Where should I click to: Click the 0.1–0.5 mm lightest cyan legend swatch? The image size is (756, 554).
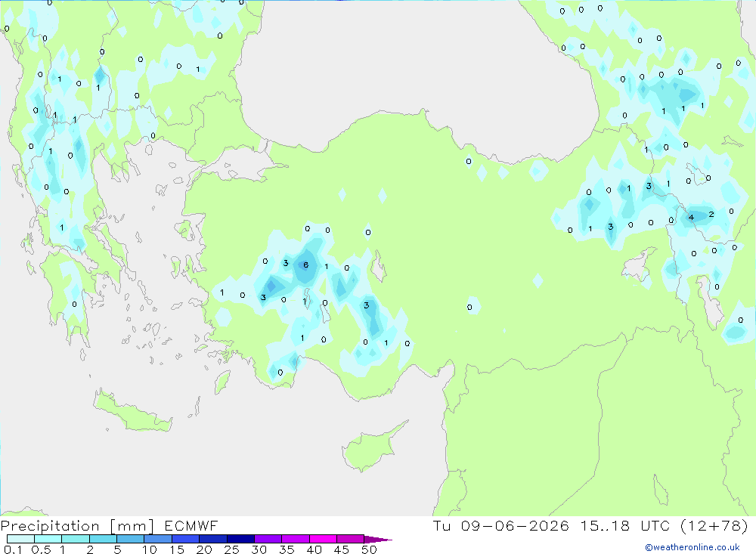pos(20,539)
